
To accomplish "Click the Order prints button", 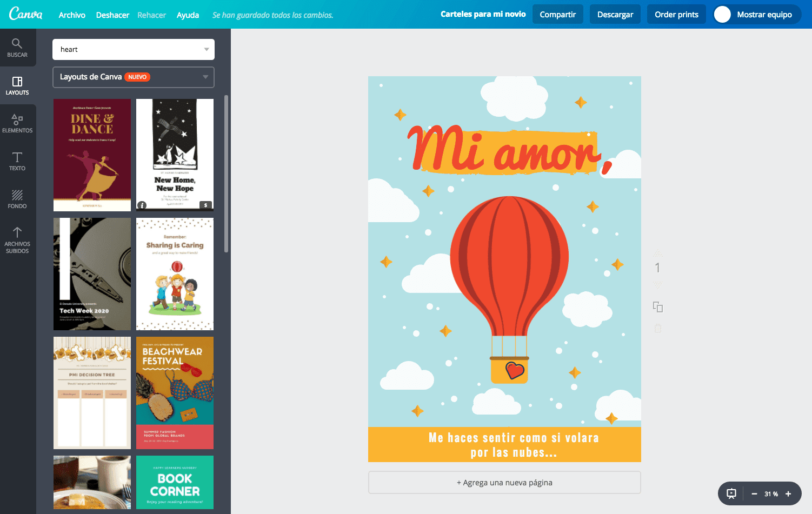I will pos(676,14).
